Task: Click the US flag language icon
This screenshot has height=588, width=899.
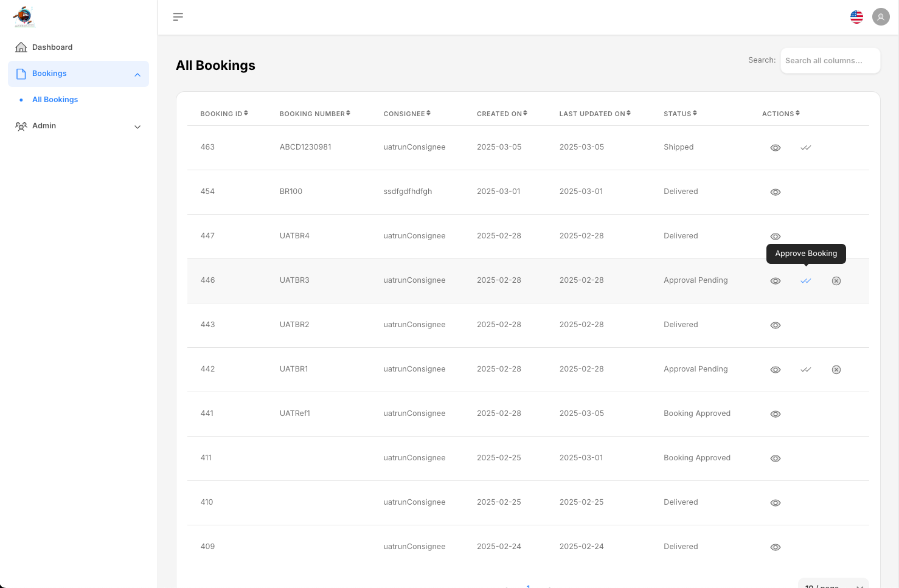Action: (x=856, y=17)
